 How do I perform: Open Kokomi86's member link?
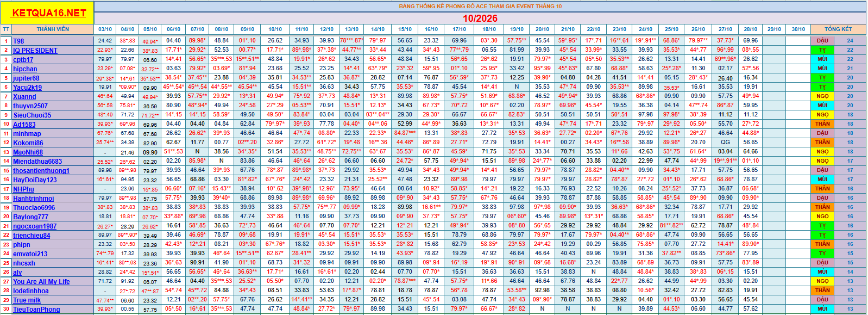tap(28, 143)
